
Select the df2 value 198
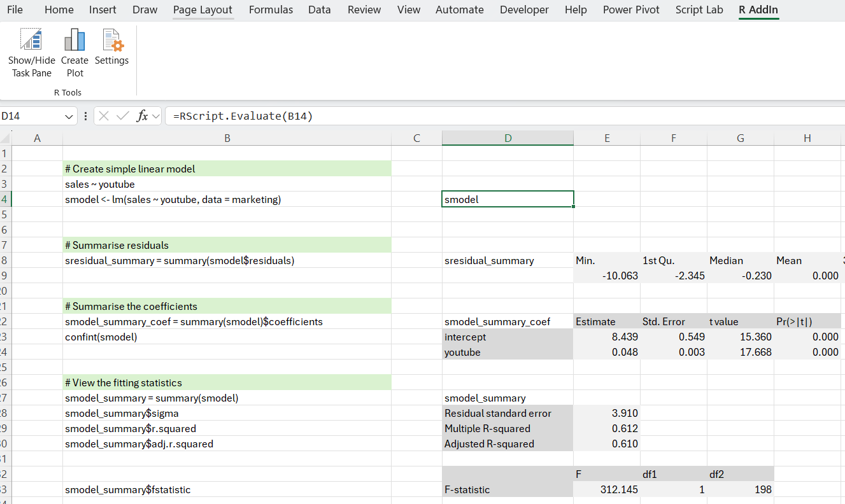point(741,489)
